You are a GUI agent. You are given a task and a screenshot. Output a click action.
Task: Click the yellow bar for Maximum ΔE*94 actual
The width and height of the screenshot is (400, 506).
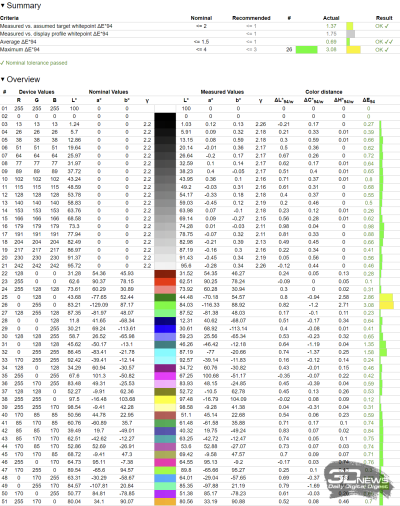pos(353,50)
